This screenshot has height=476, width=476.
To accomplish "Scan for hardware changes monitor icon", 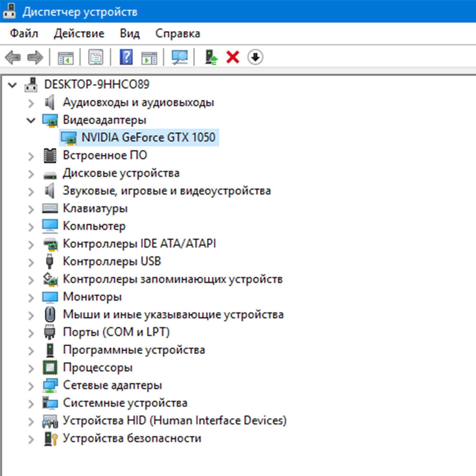I will coord(179,57).
